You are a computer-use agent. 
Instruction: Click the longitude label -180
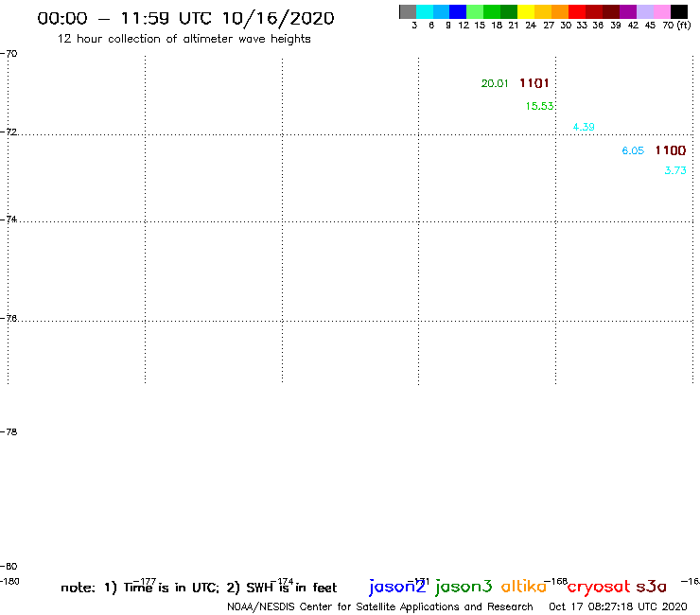point(9,581)
